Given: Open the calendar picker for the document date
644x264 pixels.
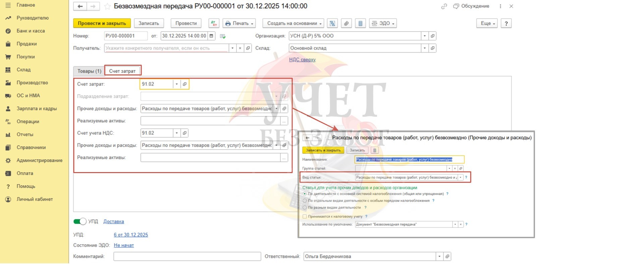Looking at the screenshot, I should pyautogui.click(x=212, y=36).
